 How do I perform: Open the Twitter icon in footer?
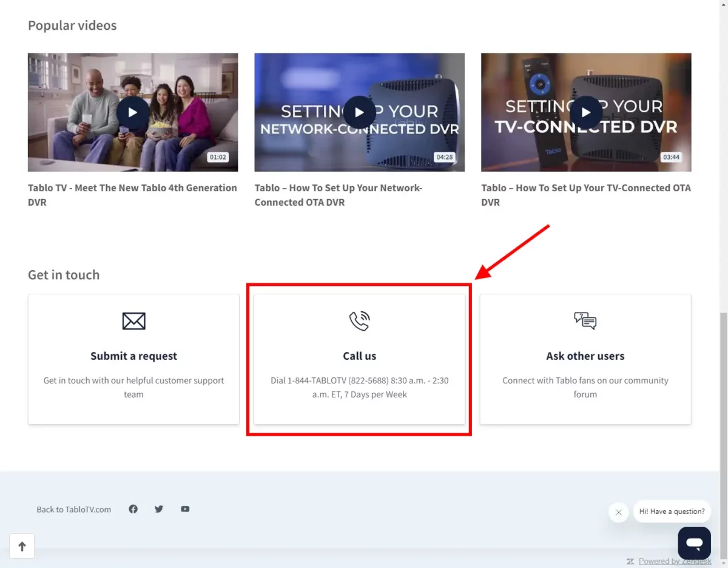(159, 509)
